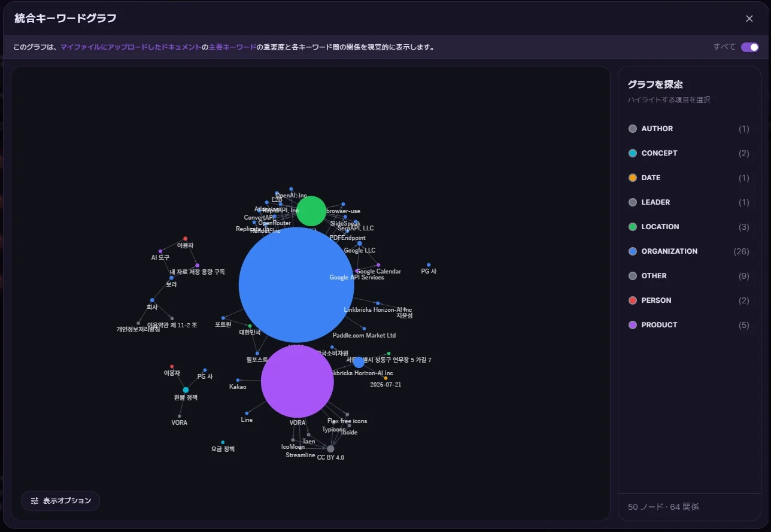Image resolution: width=771 pixels, height=532 pixels.
Task: Click the Line node
Action: point(247,413)
